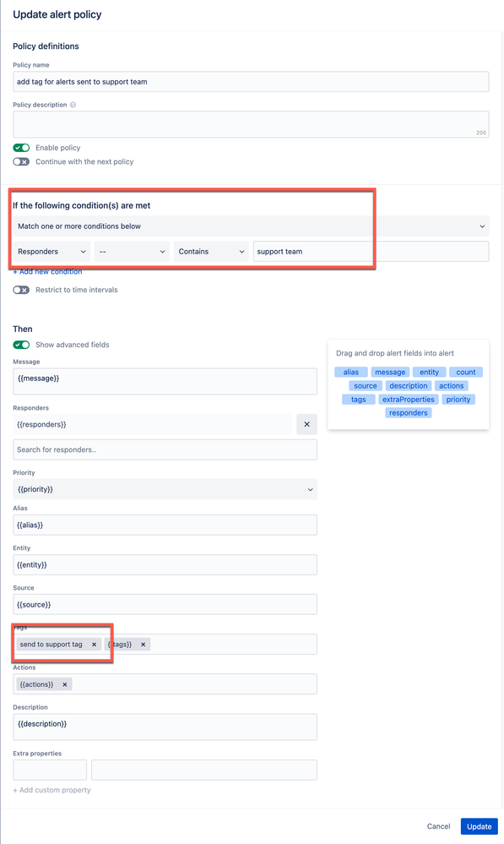Select the 'extraProperties' alert field chip
Screen dimensions: 504x844
coord(409,400)
